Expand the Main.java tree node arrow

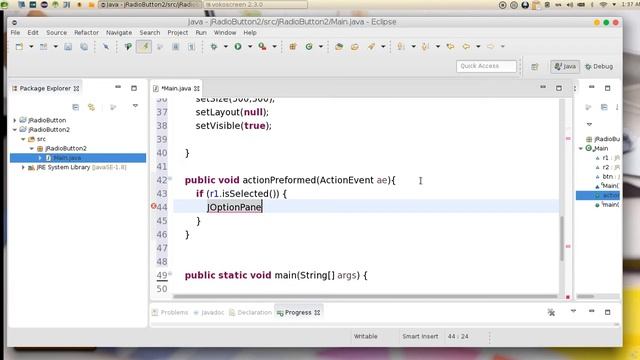40,158
